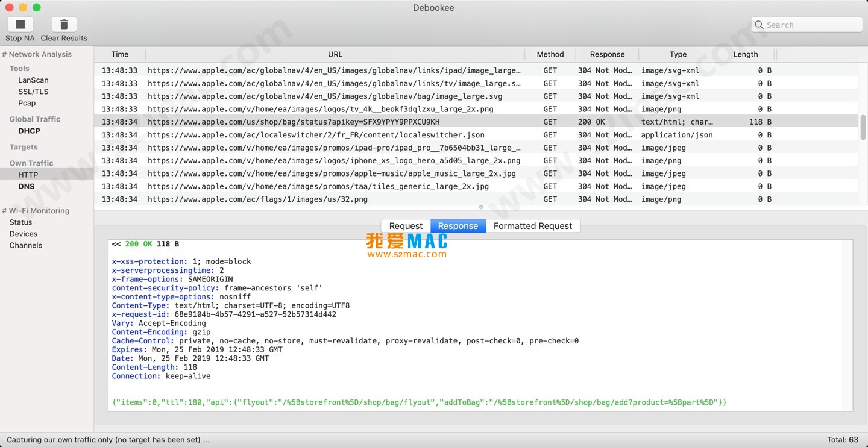Click the Network Analysis section header
The height and width of the screenshot is (447, 868).
38,54
